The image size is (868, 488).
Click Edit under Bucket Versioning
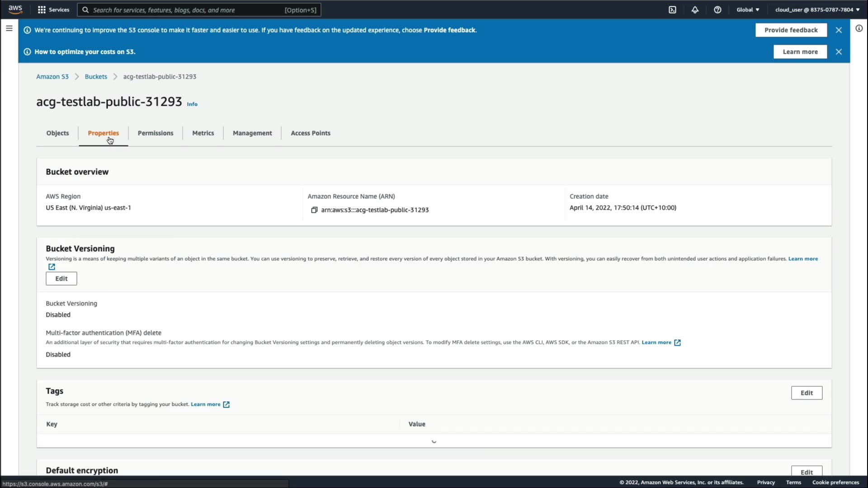point(61,278)
